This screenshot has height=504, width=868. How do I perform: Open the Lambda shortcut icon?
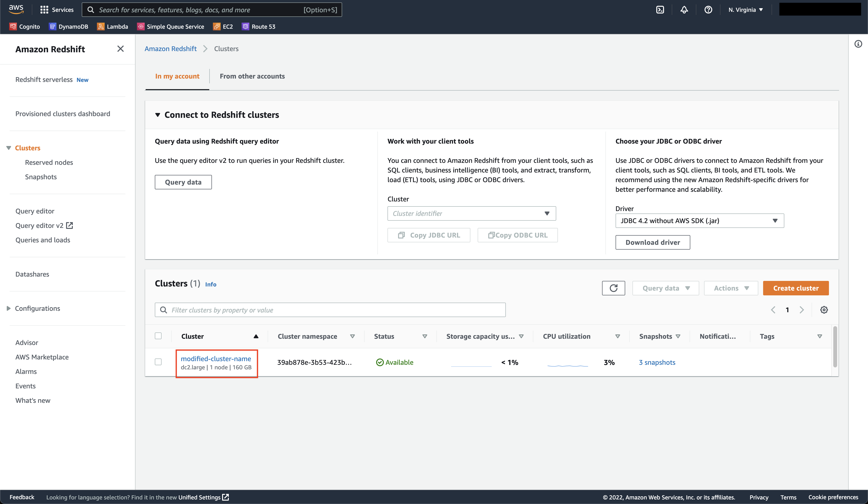pos(101,27)
